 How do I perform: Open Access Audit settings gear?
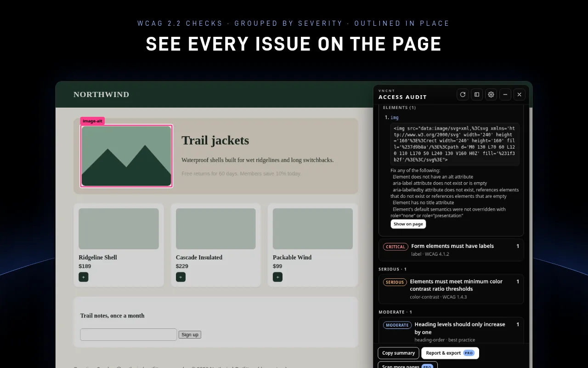click(491, 94)
